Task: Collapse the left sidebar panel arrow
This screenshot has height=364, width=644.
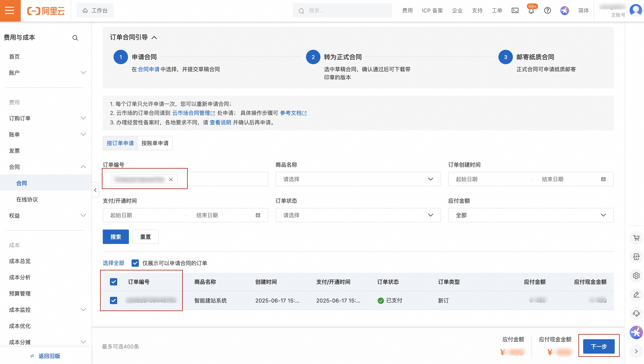Action: pos(95,190)
